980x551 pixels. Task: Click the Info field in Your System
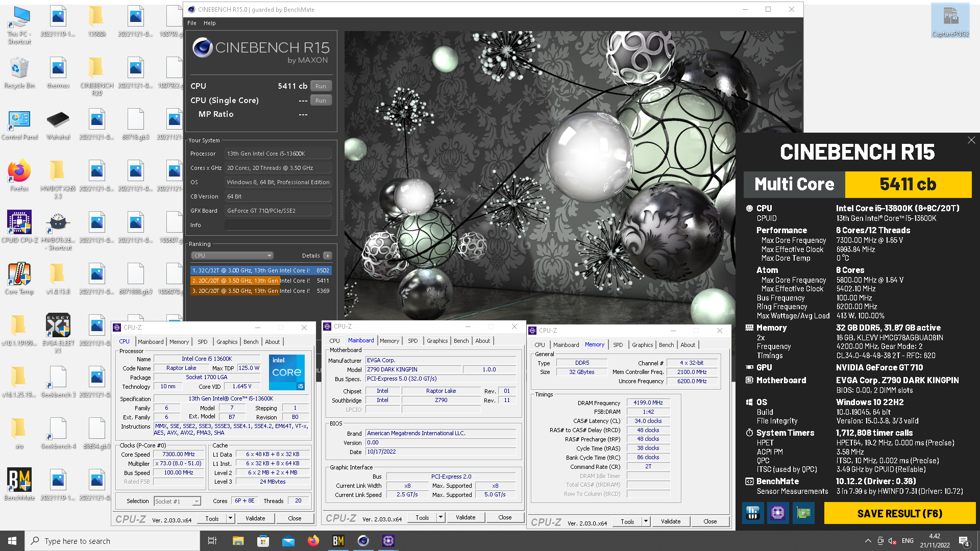pos(278,225)
